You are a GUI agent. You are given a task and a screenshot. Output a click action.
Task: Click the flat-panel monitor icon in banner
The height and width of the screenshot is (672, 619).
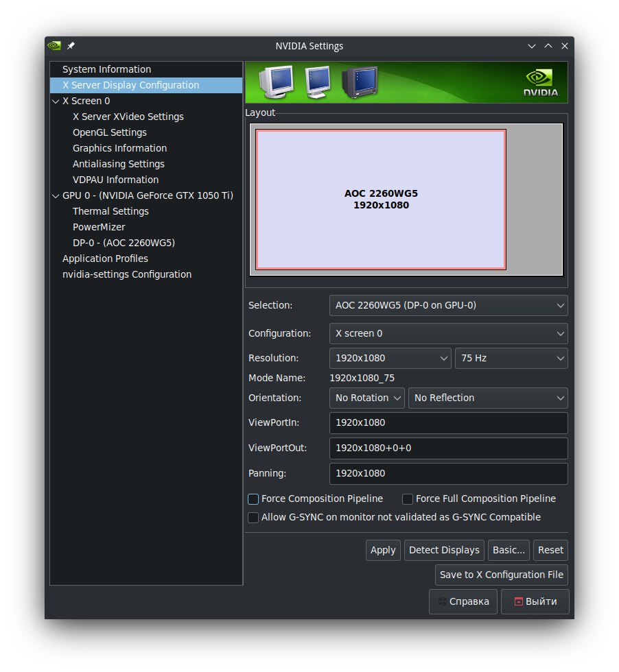pyautogui.click(x=318, y=82)
